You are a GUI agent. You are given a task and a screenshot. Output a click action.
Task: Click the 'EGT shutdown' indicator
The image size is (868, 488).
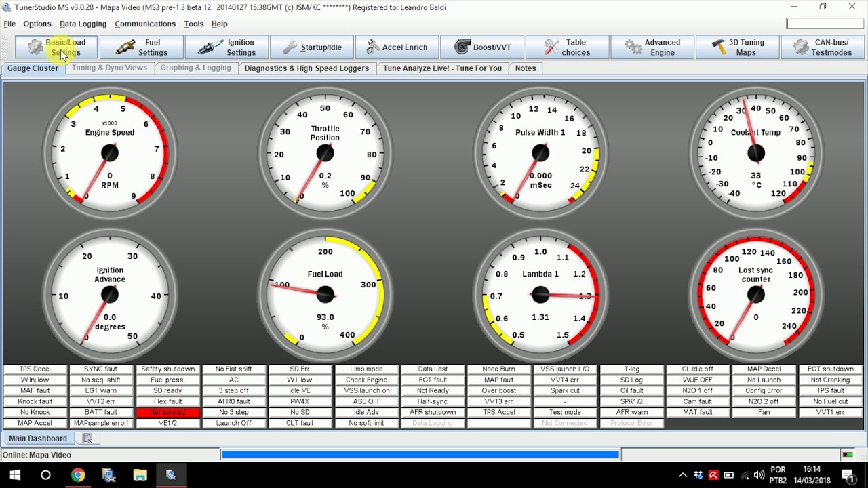coord(830,369)
